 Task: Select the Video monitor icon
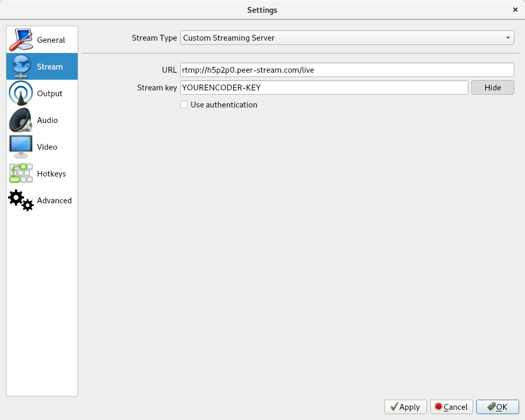pos(20,146)
